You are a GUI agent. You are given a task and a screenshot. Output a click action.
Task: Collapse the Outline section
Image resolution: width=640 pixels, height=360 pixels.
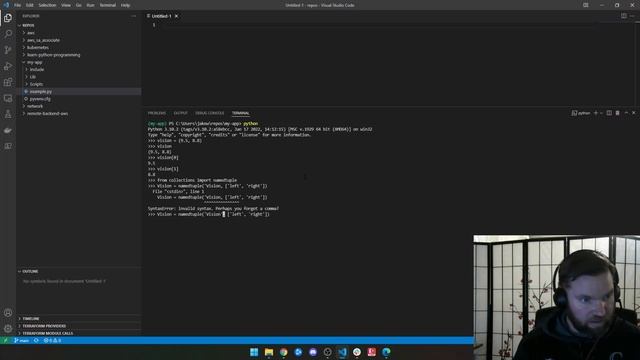point(30,271)
